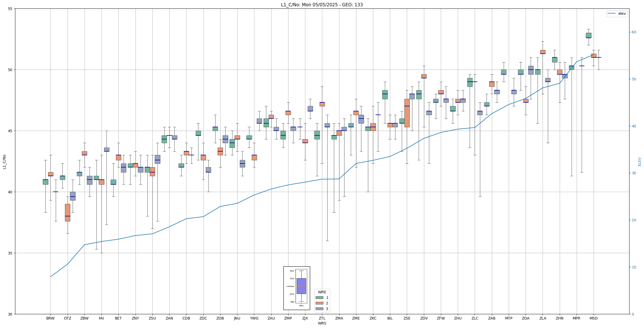
Task: Click the boxplot explanation inset diagram
Action: point(297,288)
